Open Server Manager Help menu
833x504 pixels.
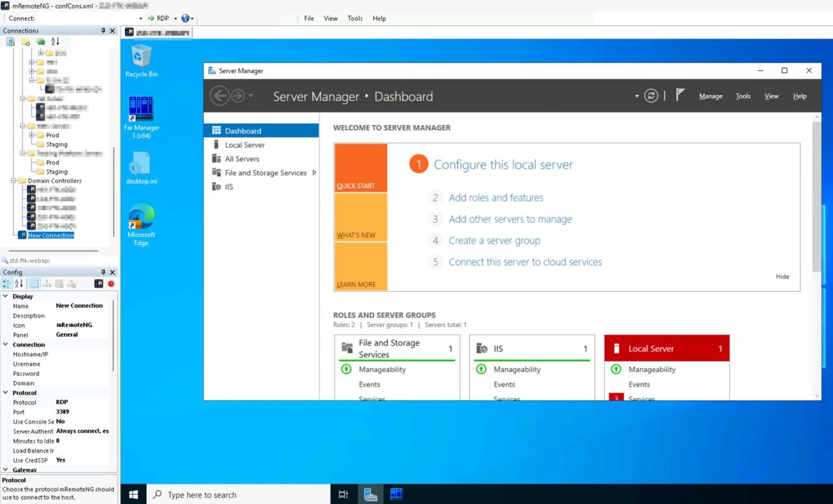click(800, 96)
